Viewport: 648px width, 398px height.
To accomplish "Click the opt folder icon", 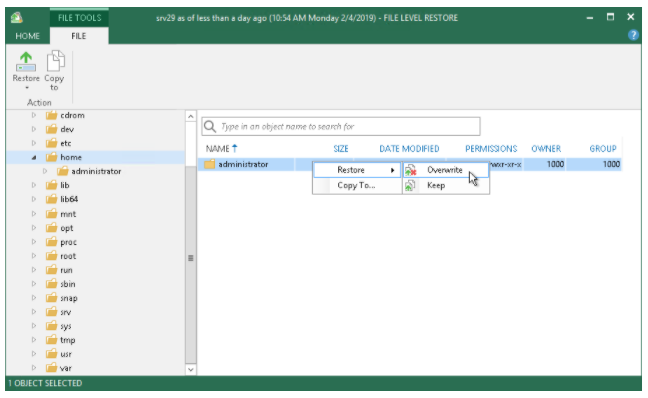I will (x=51, y=228).
